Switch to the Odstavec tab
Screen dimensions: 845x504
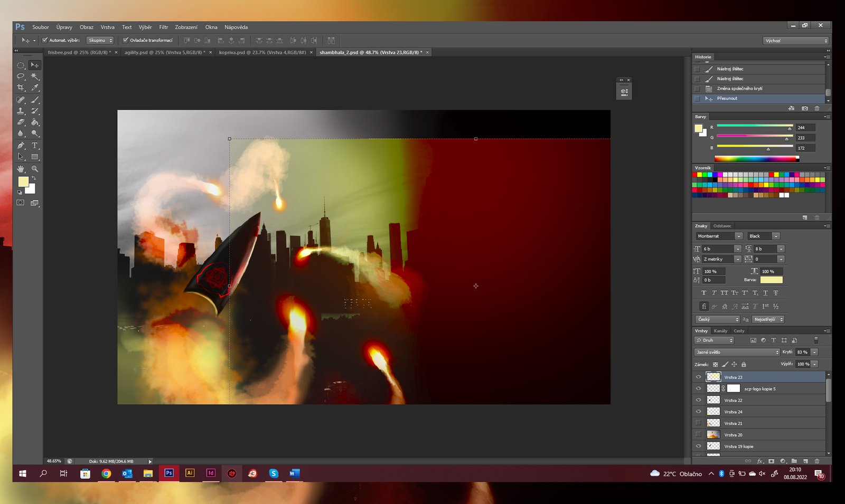coord(722,226)
